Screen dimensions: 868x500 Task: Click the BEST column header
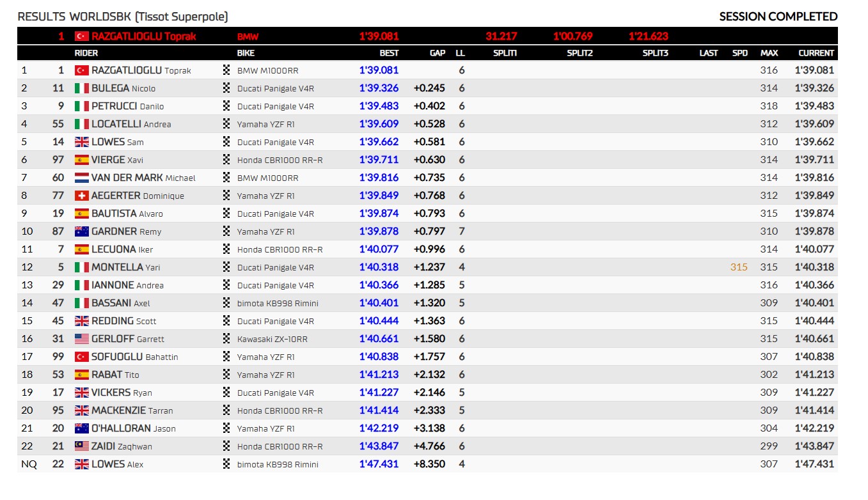pos(389,53)
